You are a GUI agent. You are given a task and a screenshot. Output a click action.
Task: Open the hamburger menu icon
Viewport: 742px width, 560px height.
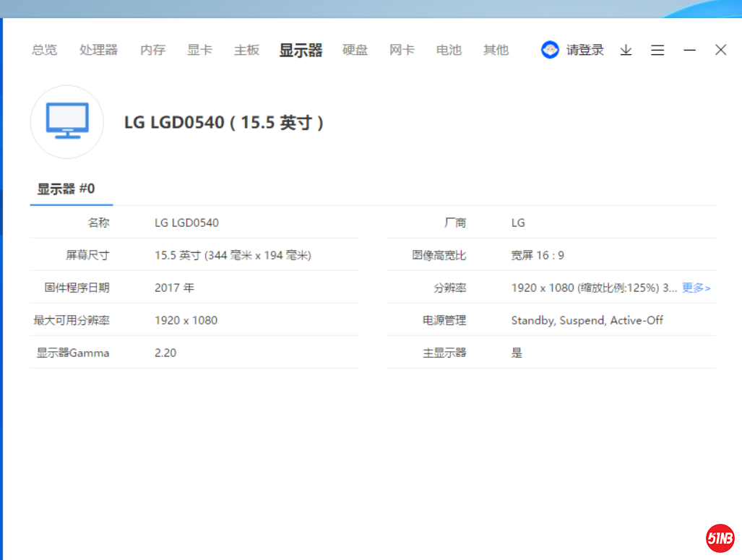coord(657,50)
